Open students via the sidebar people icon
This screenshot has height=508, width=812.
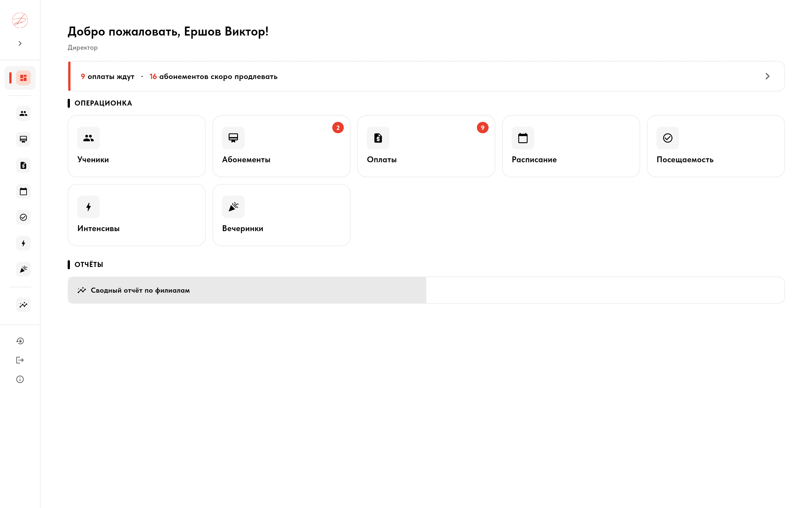click(x=23, y=113)
